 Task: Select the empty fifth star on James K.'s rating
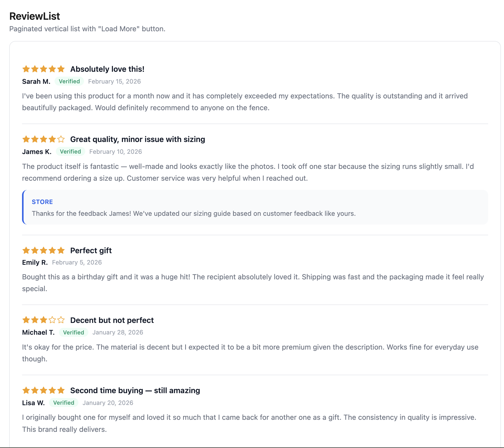pos(61,139)
